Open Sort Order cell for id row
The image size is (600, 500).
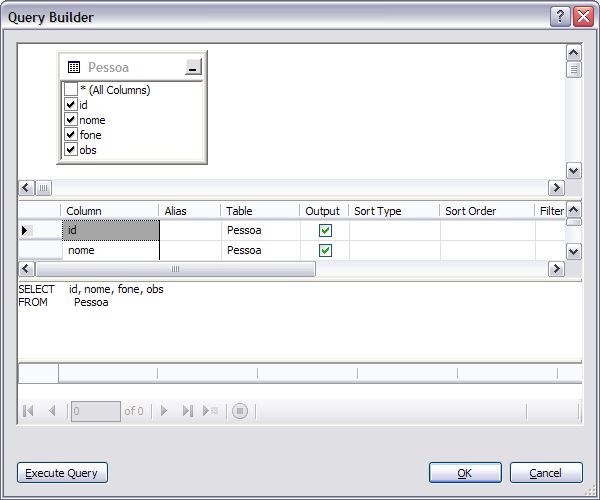click(x=488, y=230)
